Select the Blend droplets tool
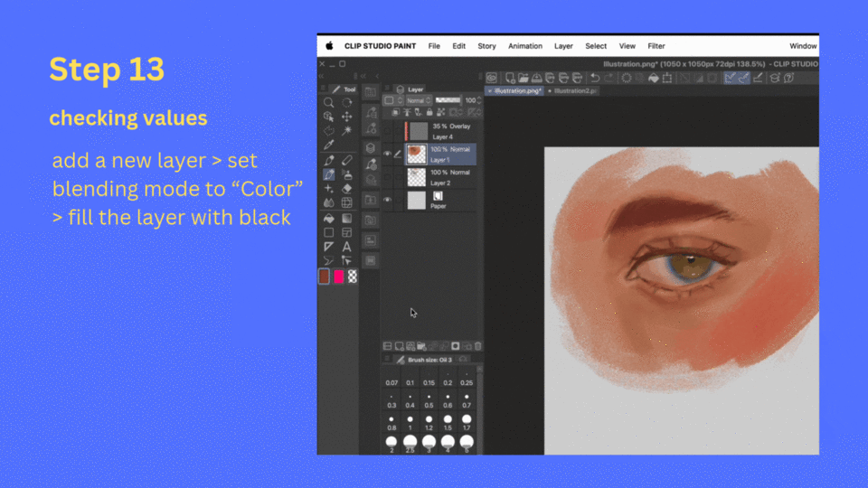The height and width of the screenshot is (488, 868). [329, 203]
